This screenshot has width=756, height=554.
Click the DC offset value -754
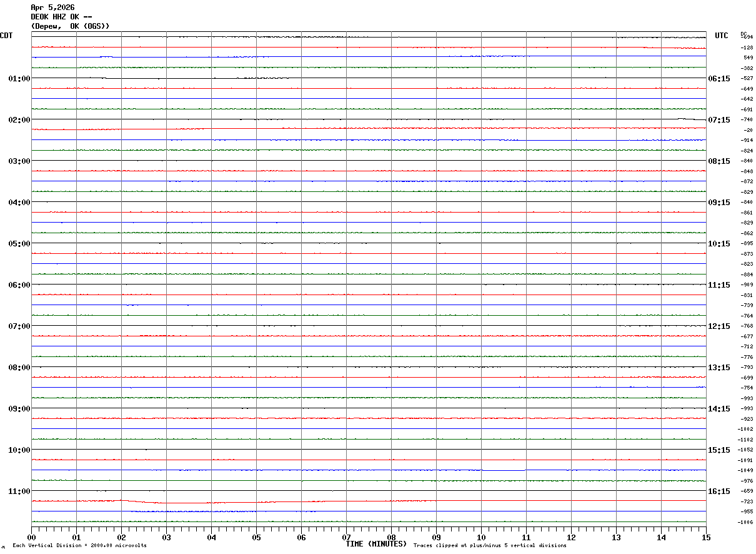(x=747, y=388)
